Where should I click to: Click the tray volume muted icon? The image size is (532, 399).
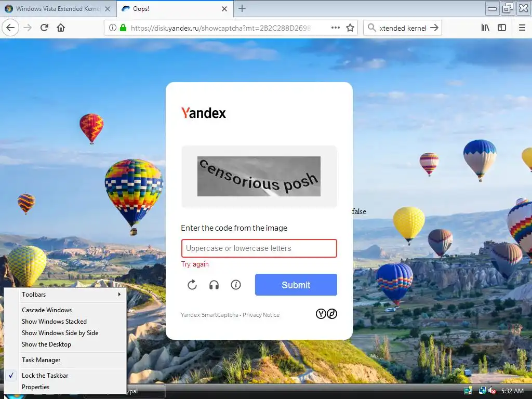coord(492,391)
